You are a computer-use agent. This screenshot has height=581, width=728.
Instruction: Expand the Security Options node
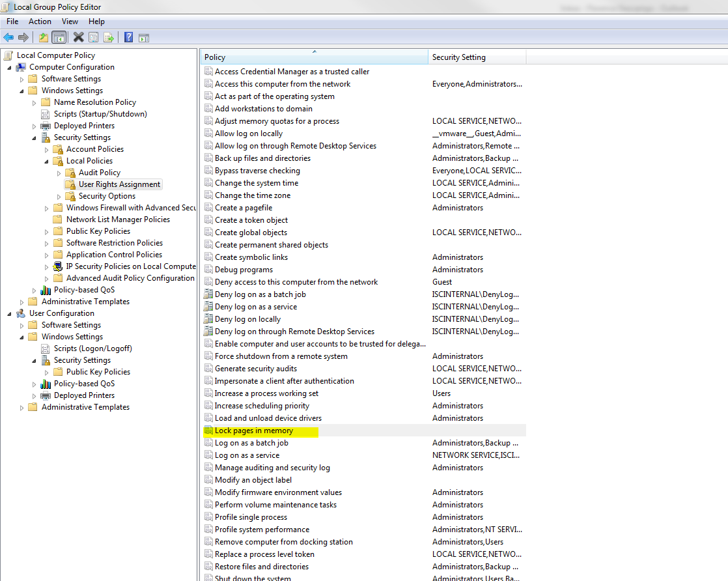59,197
